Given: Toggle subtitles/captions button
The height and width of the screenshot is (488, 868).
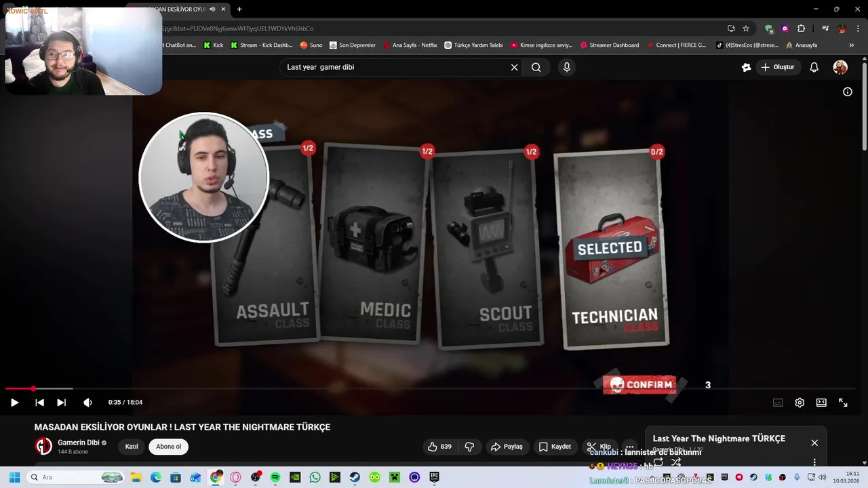Looking at the screenshot, I should pyautogui.click(x=778, y=403).
